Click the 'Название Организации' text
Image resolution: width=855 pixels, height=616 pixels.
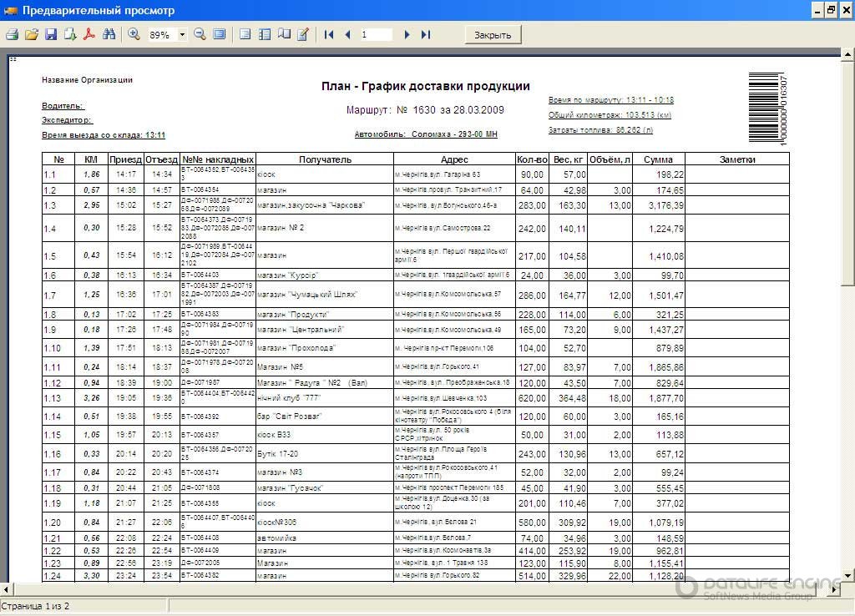(x=87, y=80)
